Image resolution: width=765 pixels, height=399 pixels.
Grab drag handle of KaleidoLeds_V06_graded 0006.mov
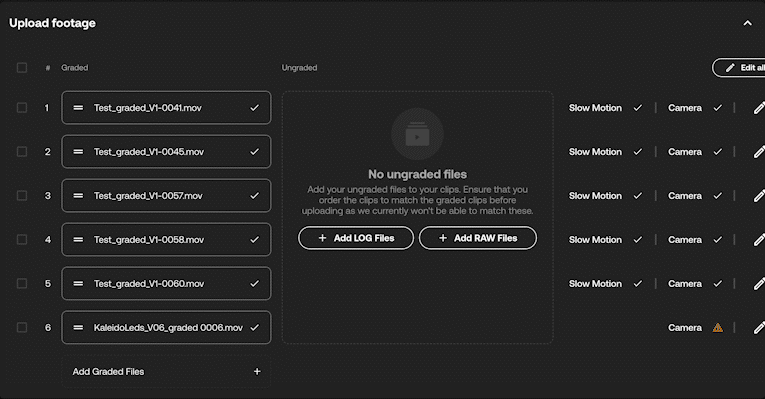[78, 327]
